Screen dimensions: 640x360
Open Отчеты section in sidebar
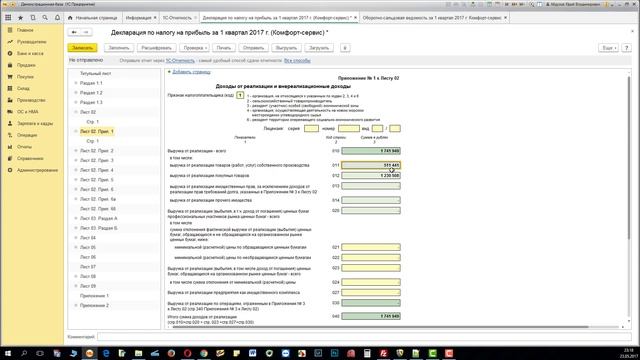pos(24,147)
